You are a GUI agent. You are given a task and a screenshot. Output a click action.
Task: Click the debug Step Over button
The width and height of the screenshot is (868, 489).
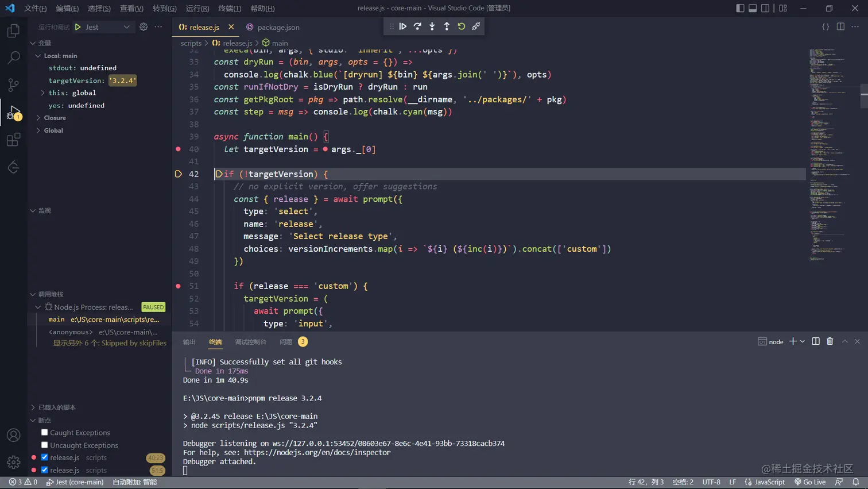pyautogui.click(x=417, y=26)
